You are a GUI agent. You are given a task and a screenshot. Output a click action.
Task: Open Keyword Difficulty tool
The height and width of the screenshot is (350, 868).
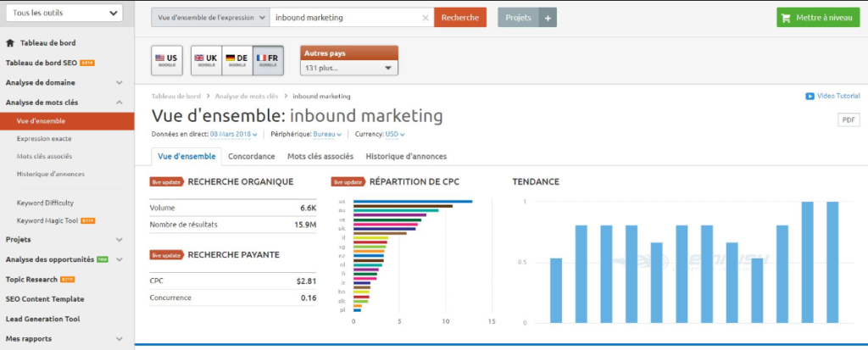tap(45, 203)
